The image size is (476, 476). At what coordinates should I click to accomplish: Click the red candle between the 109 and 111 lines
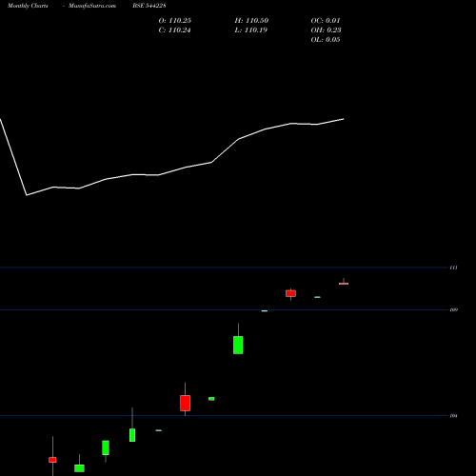[290, 293]
